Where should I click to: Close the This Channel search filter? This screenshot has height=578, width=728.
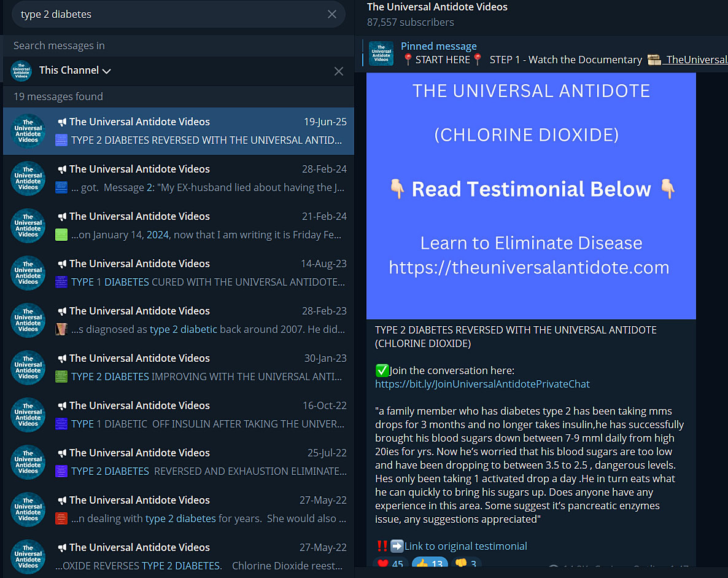(x=338, y=71)
